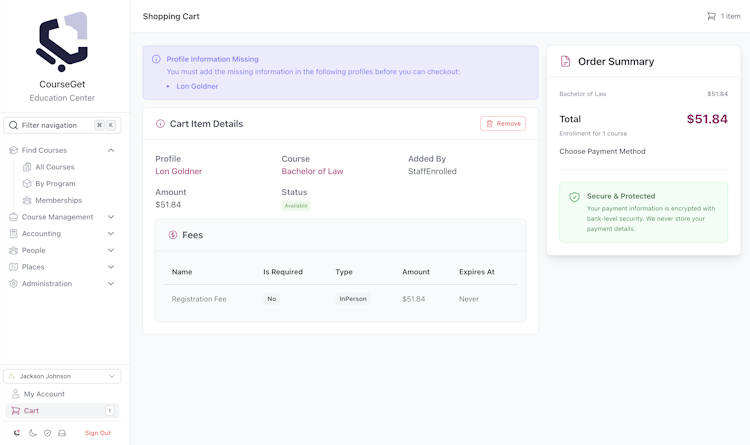The height and width of the screenshot is (445, 750).
Task: Click Choose Payment Method text
Action: coord(602,151)
